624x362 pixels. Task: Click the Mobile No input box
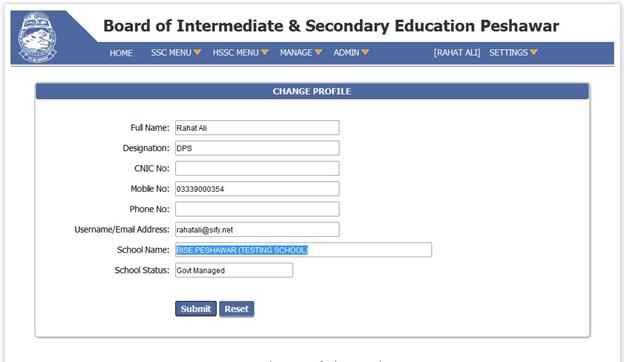point(257,189)
